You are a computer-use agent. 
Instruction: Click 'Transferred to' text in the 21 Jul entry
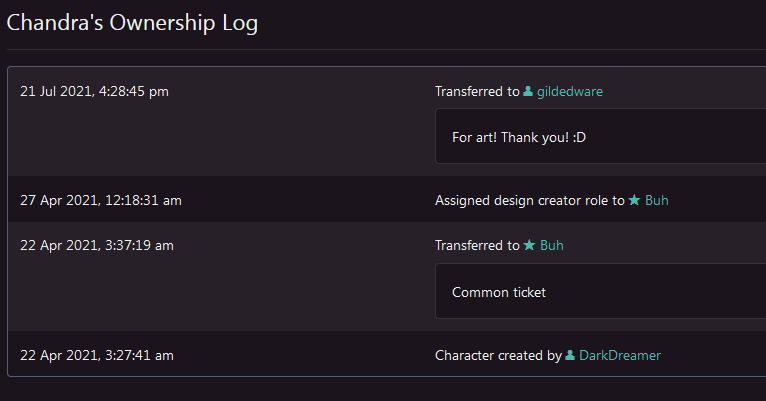[x=477, y=92]
